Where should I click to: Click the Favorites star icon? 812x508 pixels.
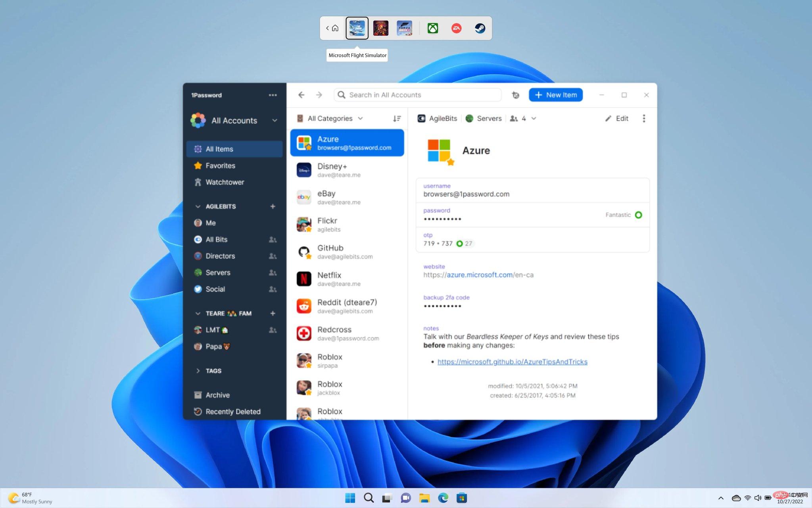pyautogui.click(x=198, y=165)
